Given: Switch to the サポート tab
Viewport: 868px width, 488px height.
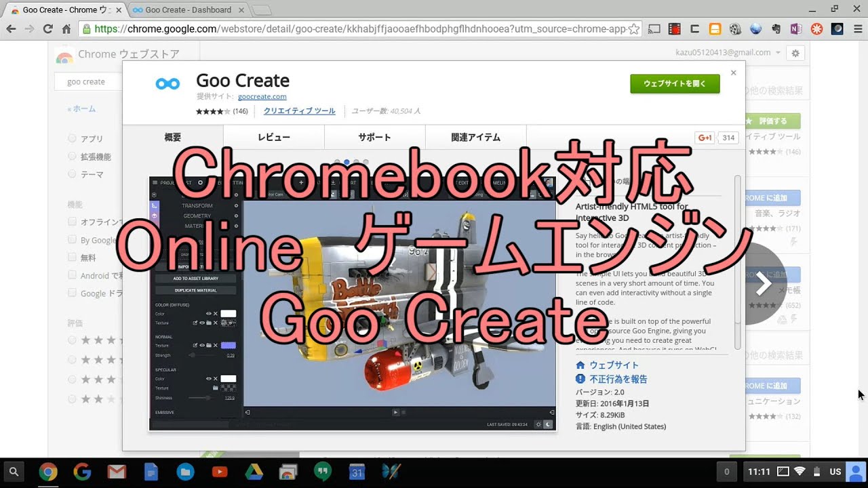Looking at the screenshot, I should pyautogui.click(x=375, y=137).
